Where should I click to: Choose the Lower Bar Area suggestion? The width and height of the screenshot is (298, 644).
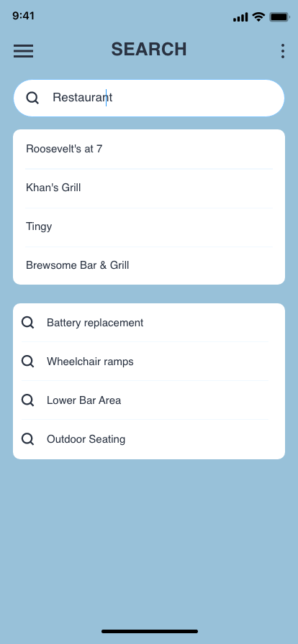149,400
